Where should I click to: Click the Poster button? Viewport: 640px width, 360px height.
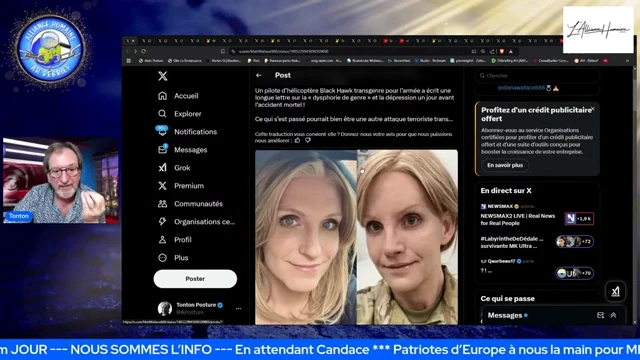click(195, 279)
